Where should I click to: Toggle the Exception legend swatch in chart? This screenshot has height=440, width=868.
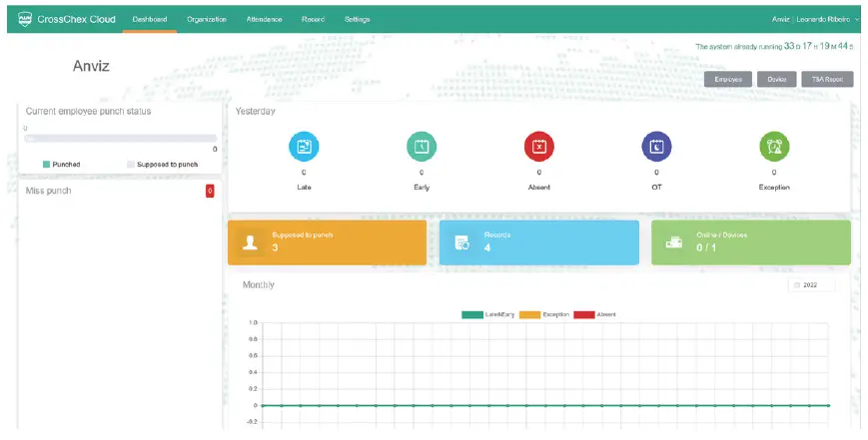[529, 314]
